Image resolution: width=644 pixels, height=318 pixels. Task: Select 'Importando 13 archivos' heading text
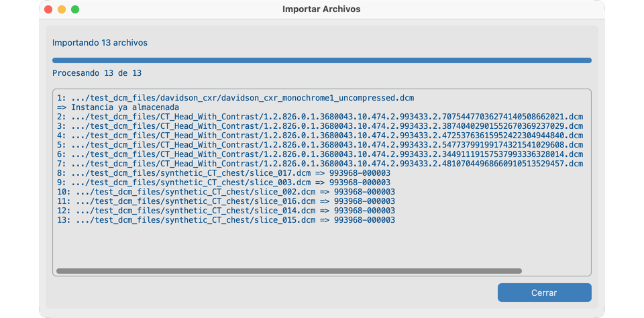point(100,43)
